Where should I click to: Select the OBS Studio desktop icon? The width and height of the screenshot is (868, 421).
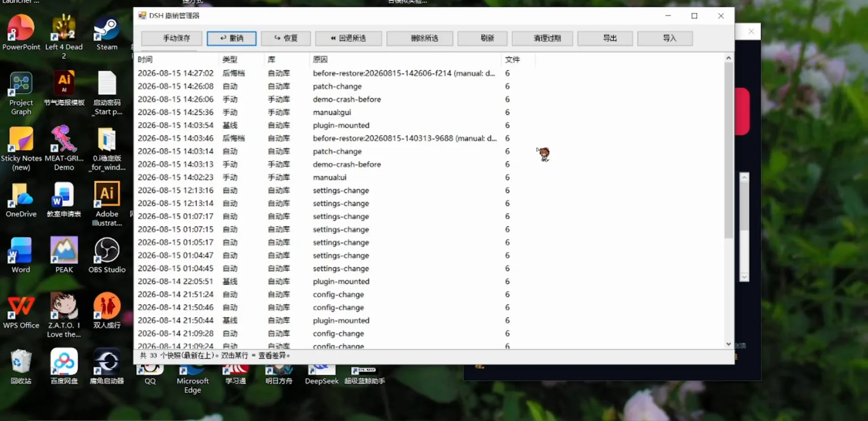[x=107, y=255]
